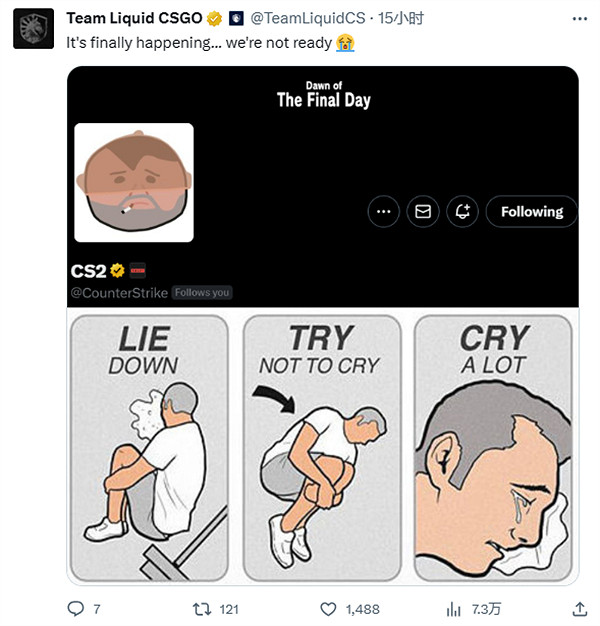Image resolution: width=600 pixels, height=626 pixels.
Task: Share the tweet via share icon
Action: (x=580, y=608)
